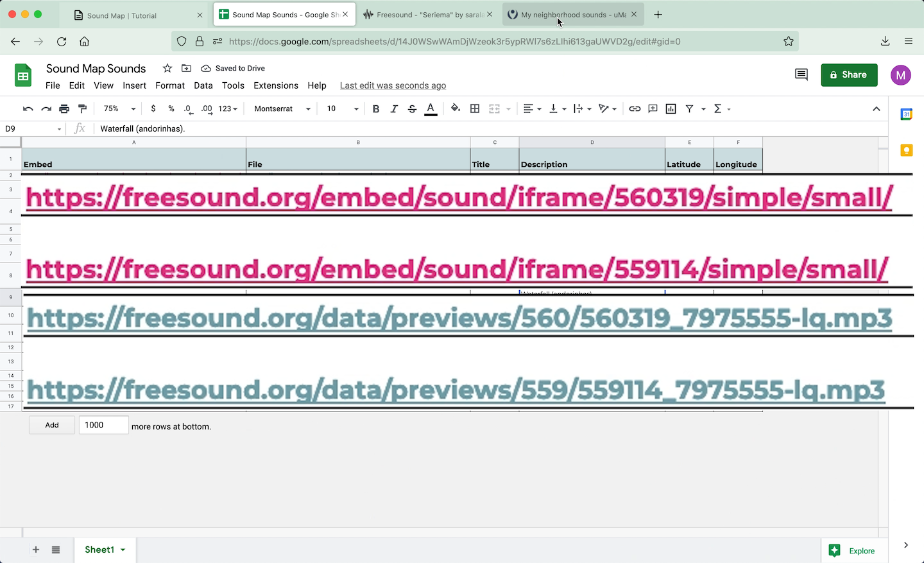Star the Sound Map Sounds document
The height and width of the screenshot is (563, 924).
click(167, 68)
